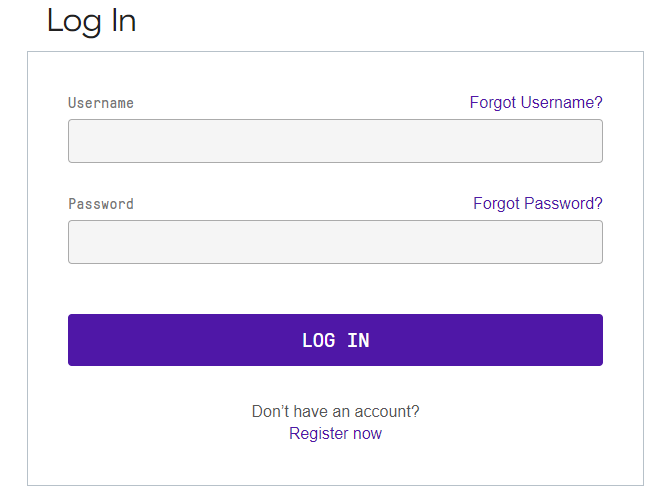
Task: Place cursor in the empty Password box
Action: pyautogui.click(x=335, y=242)
